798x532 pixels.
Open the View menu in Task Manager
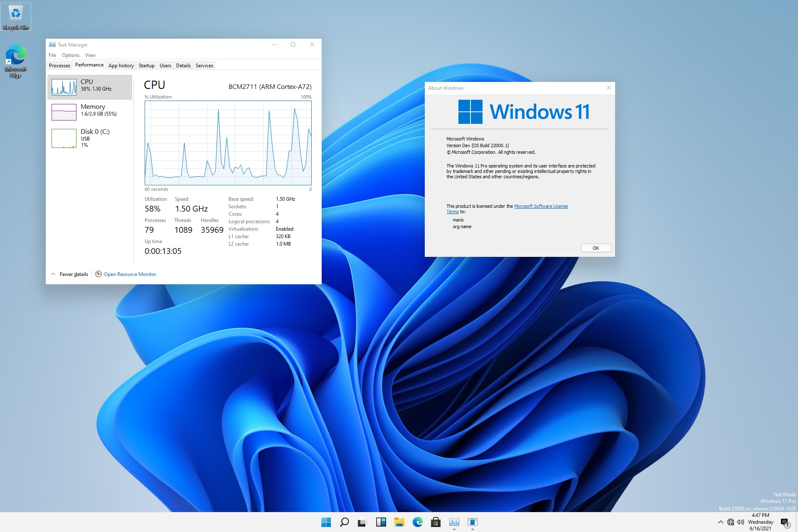pyautogui.click(x=90, y=55)
